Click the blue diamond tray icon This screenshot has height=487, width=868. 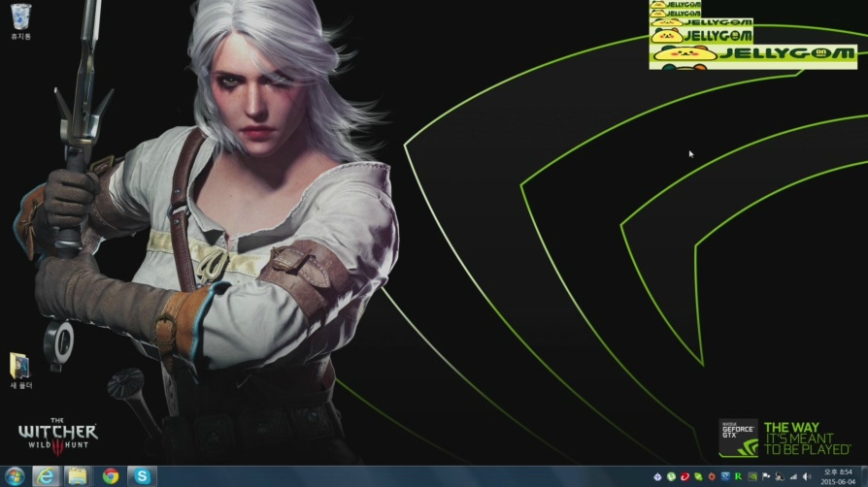point(657,476)
